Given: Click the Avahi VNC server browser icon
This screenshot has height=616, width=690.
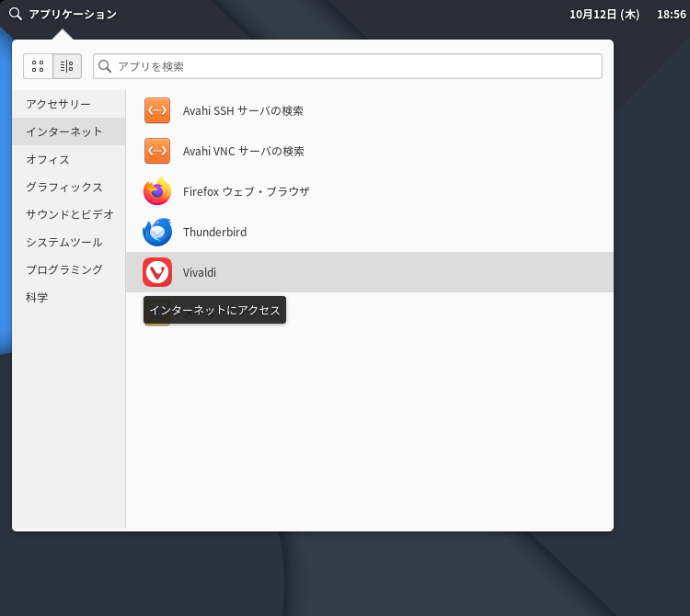Looking at the screenshot, I should pos(157,151).
